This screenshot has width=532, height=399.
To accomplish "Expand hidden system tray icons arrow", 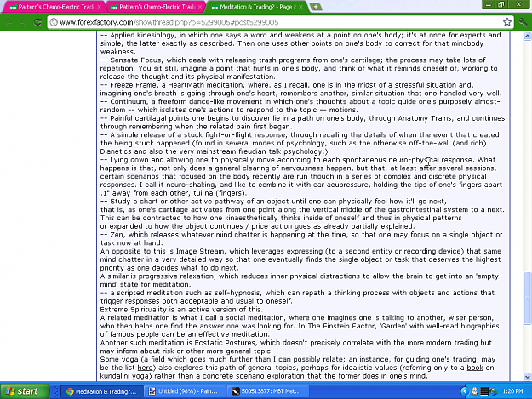I will coord(465,391).
